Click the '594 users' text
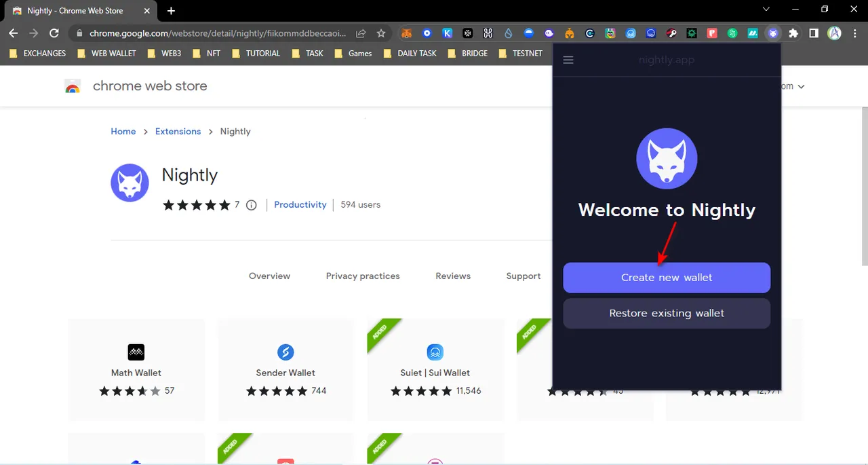868x465 pixels. pos(361,205)
